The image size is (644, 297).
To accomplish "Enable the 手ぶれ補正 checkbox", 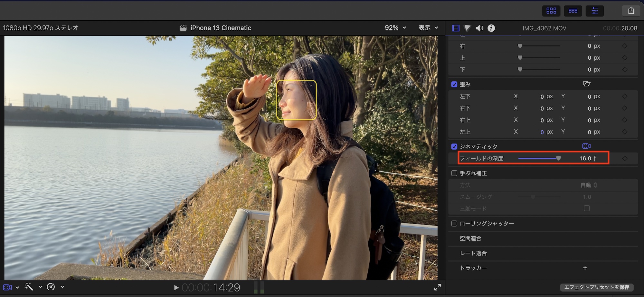I will (454, 173).
